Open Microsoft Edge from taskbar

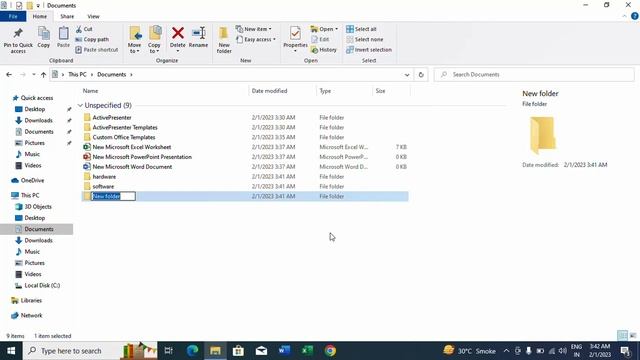tap(192, 351)
